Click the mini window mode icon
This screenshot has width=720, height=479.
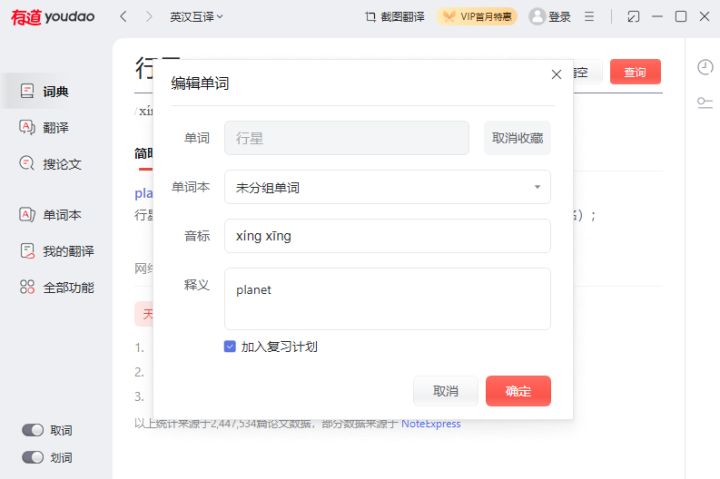[632, 17]
